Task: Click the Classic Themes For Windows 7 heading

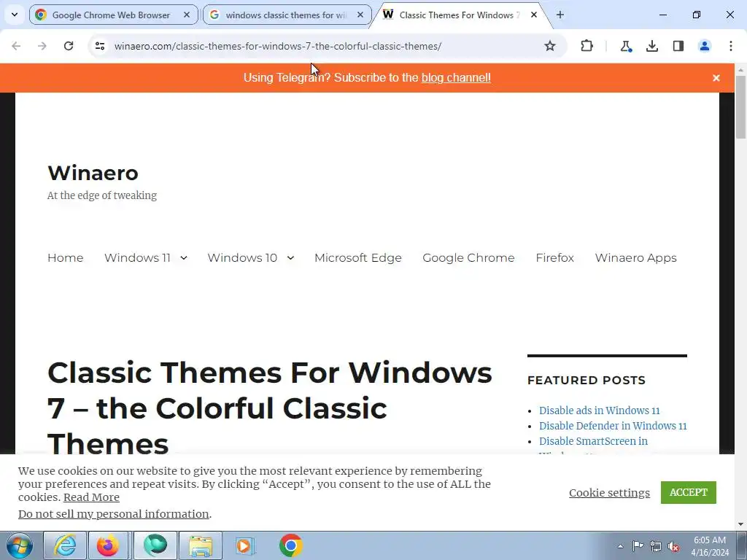Action: coord(270,408)
